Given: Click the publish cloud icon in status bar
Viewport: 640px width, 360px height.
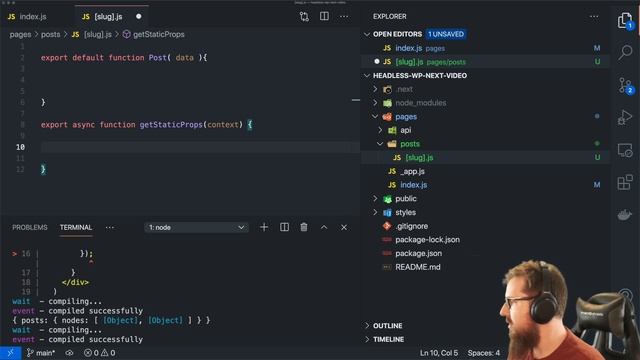Looking at the screenshot, I should [x=69, y=353].
